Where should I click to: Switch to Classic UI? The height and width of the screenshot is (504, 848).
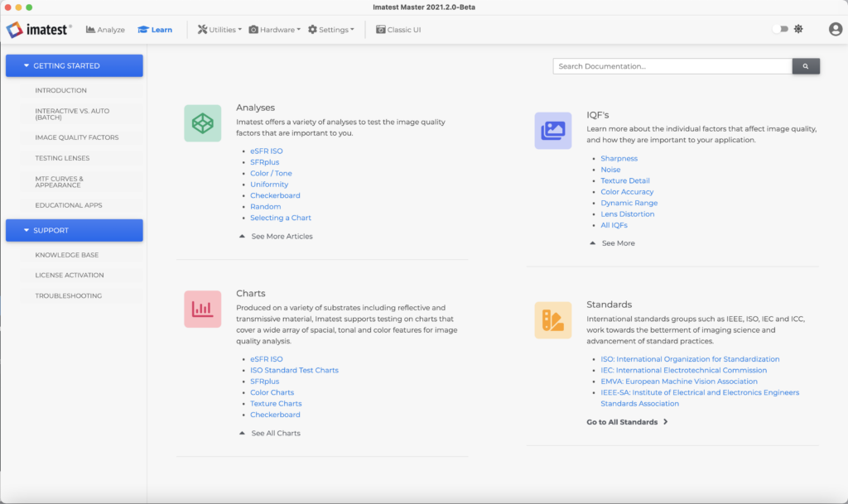pyautogui.click(x=398, y=30)
